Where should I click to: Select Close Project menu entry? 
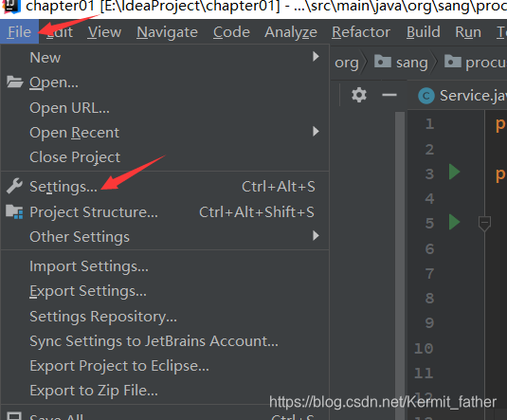coord(165,157)
